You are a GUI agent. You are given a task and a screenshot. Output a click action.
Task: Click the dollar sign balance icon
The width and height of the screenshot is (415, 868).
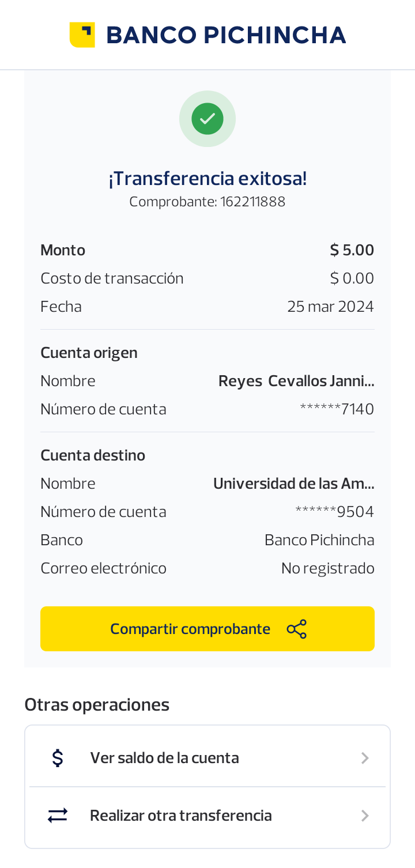pos(58,758)
